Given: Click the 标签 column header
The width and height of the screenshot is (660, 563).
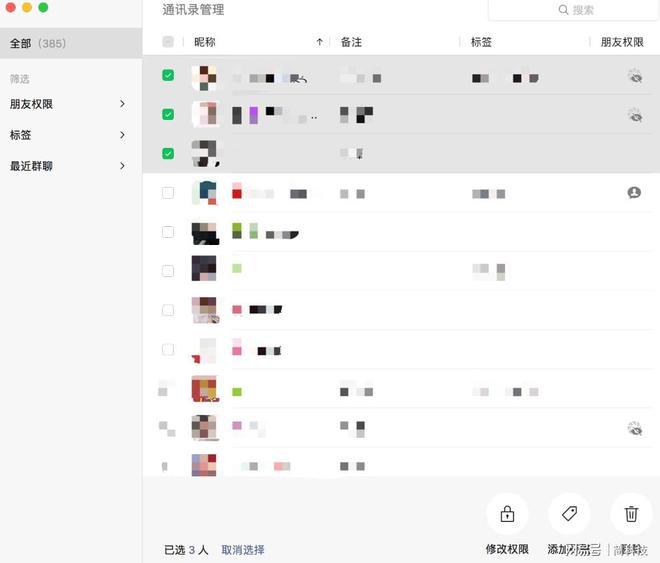Looking at the screenshot, I should pos(481,42).
